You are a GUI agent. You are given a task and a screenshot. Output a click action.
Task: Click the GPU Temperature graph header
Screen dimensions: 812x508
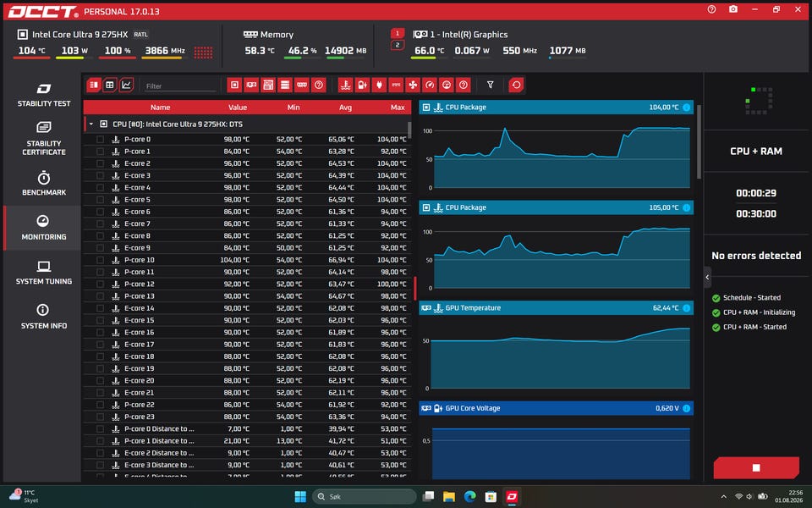click(556, 308)
